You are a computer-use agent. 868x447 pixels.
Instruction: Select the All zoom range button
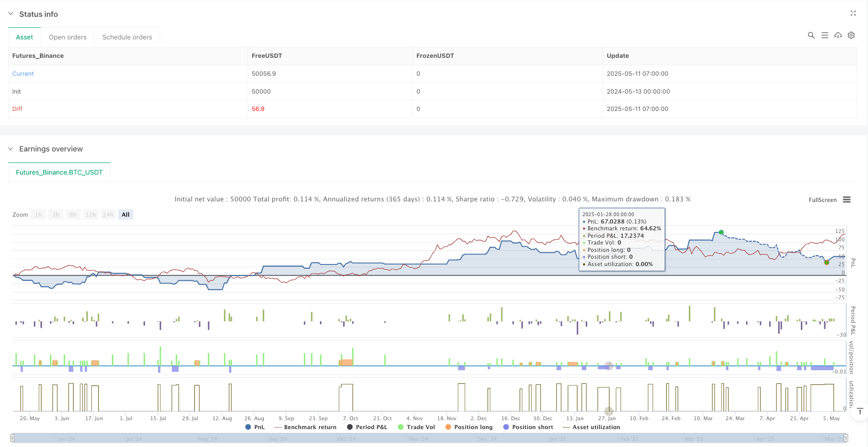(126, 215)
